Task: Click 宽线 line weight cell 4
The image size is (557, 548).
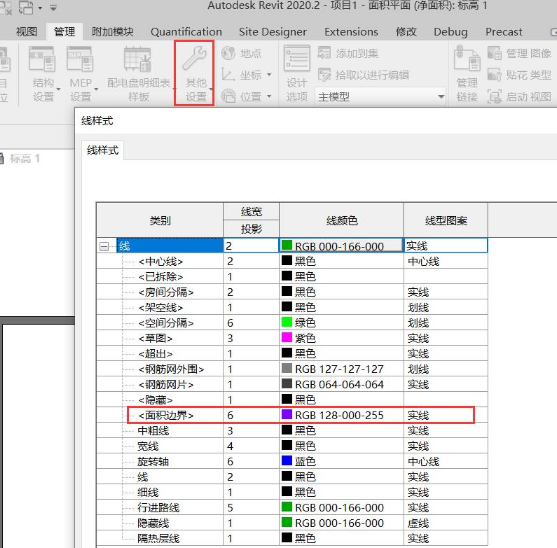Action: click(251, 446)
